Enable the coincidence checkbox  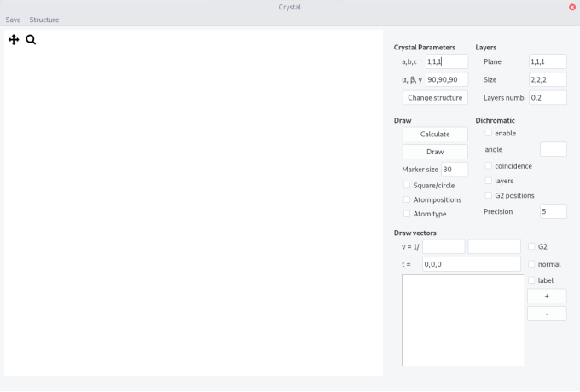click(488, 166)
